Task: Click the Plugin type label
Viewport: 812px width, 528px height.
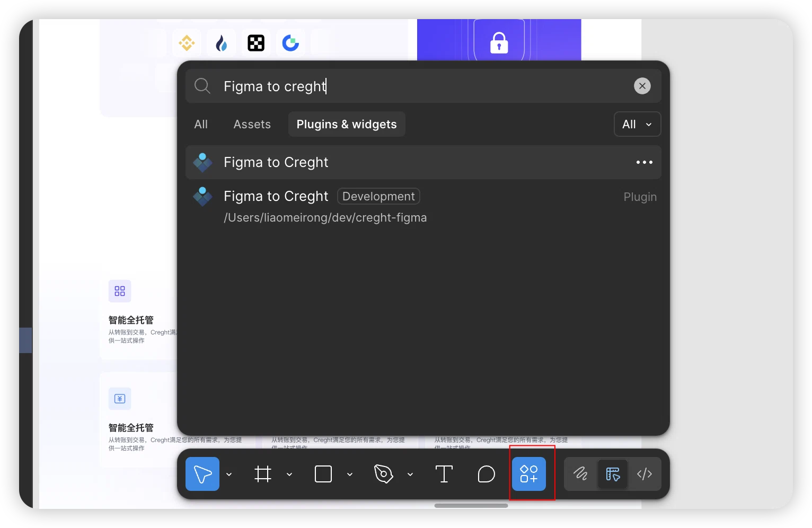Action: (640, 197)
